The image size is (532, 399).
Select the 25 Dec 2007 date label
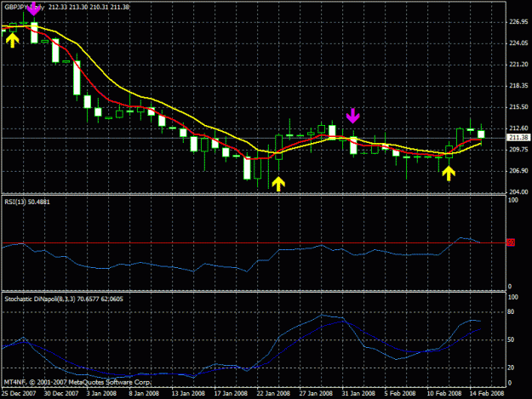click(19, 393)
